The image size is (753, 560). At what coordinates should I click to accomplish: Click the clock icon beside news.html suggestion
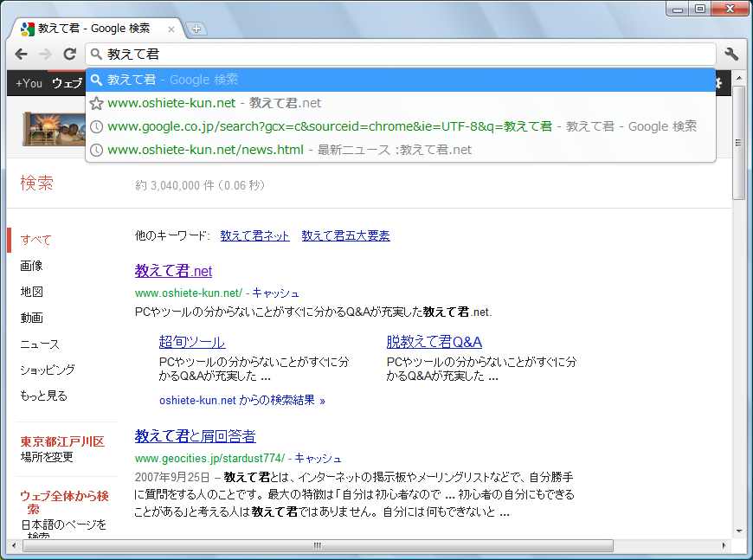pos(97,150)
